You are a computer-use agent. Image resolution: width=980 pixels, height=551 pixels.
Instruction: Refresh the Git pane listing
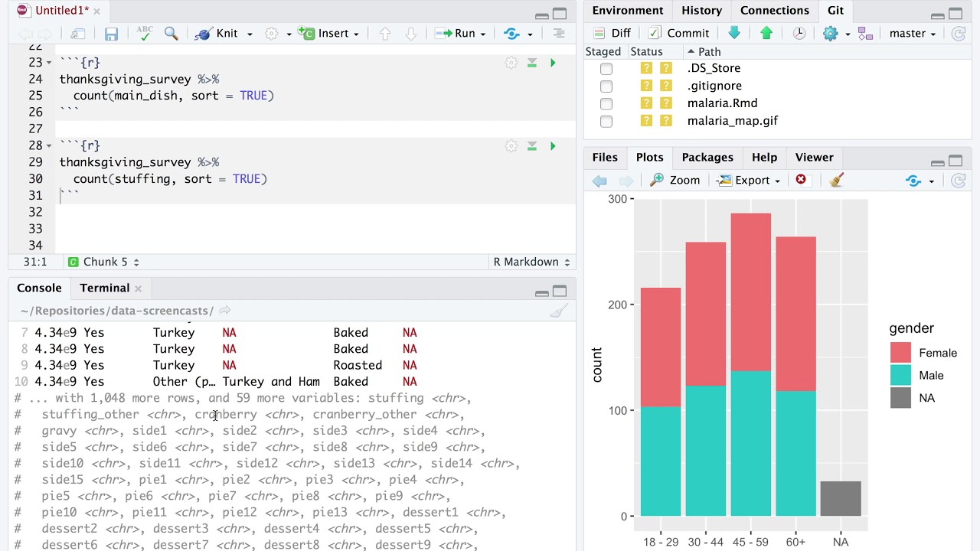coord(958,33)
